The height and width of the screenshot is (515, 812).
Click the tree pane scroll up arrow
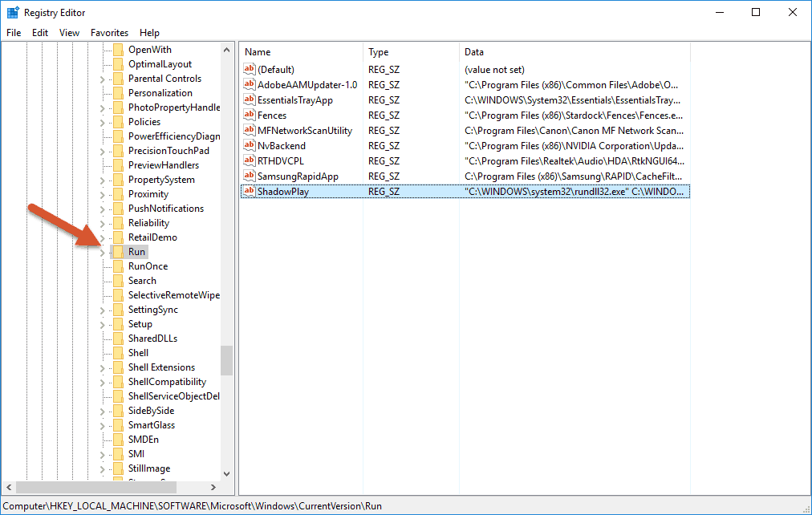pyautogui.click(x=226, y=50)
